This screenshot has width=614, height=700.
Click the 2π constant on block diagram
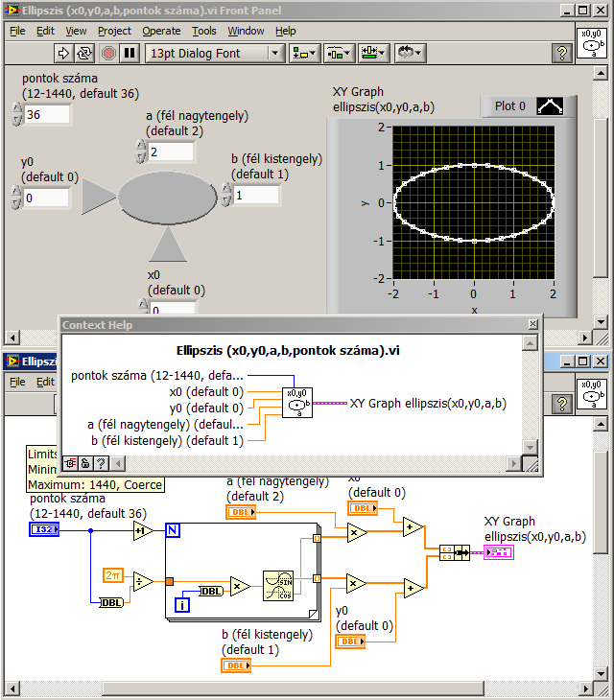[113, 575]
